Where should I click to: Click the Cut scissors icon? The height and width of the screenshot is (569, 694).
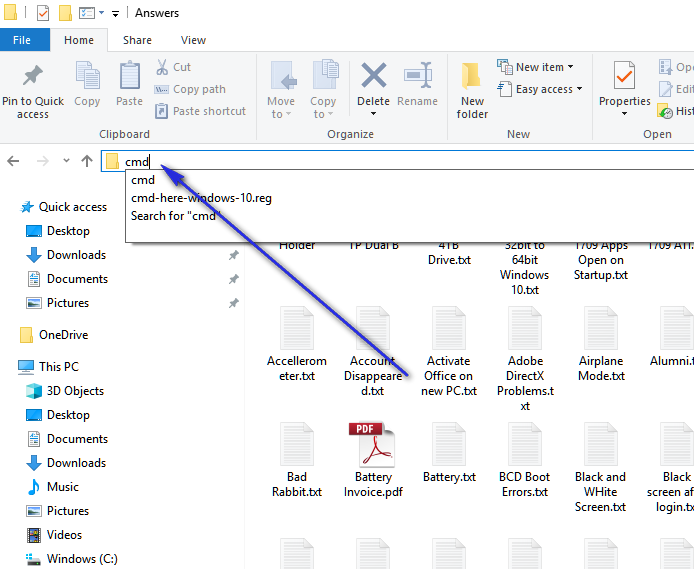point(162,67)
